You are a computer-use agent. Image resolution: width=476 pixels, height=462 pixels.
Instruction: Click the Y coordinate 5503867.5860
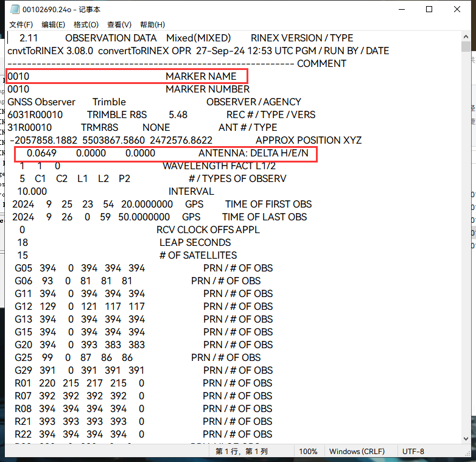click(114, 140)
